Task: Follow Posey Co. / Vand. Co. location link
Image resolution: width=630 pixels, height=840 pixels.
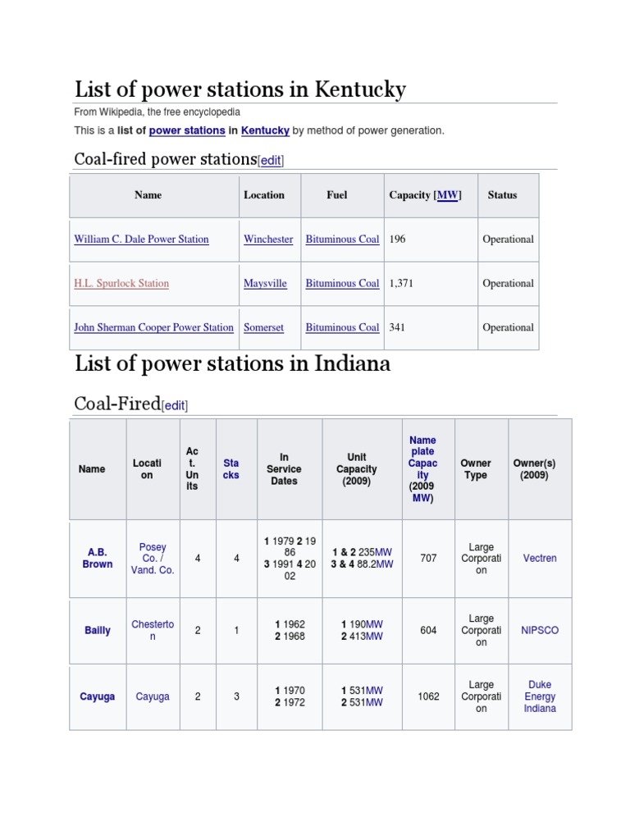Action: [153, 559]
